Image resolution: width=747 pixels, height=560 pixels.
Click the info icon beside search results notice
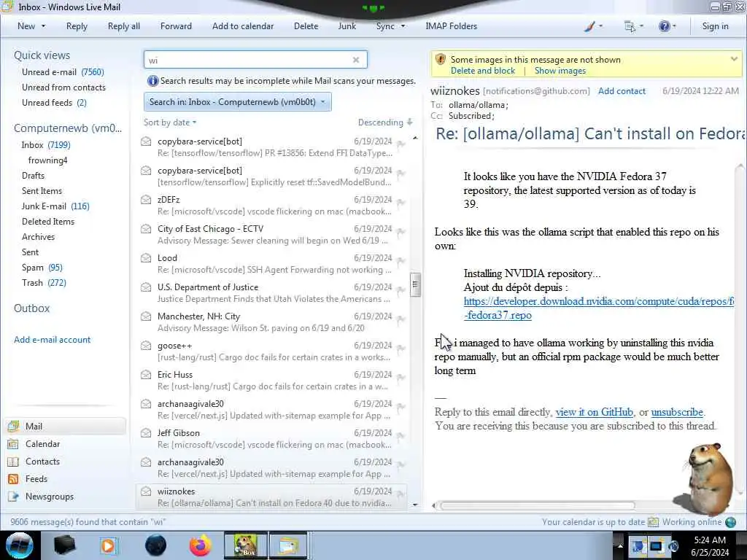click(x=152, y=81)
